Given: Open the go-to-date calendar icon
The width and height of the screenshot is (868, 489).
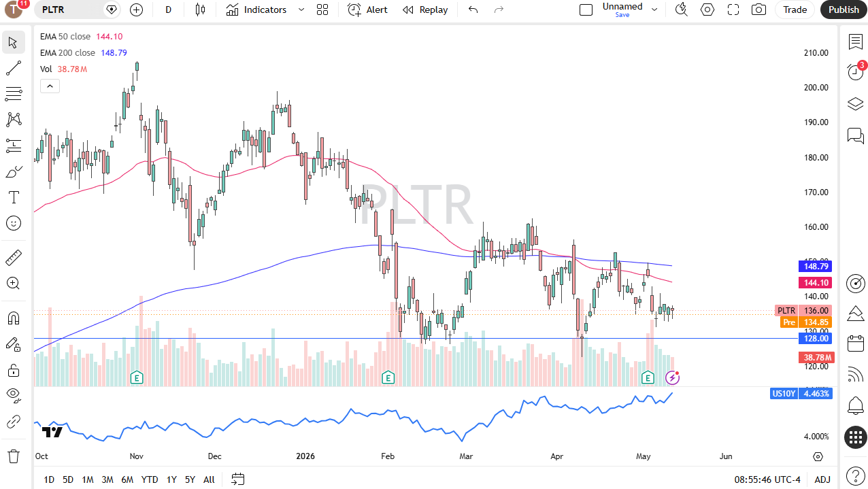Looking at the screenshot, I should tap(237, 479).
